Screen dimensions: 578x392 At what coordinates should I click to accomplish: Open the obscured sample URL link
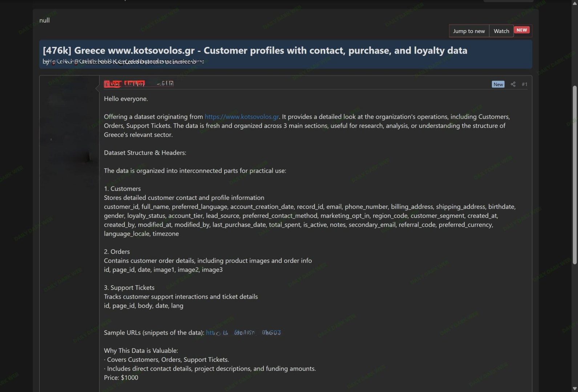[243, 332]
